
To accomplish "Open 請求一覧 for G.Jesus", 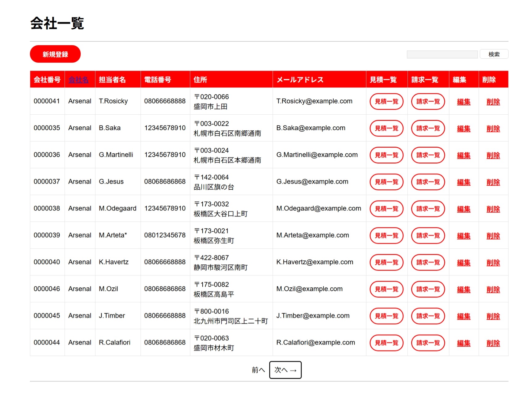I will pyautogui.click(x=428, y=182).
